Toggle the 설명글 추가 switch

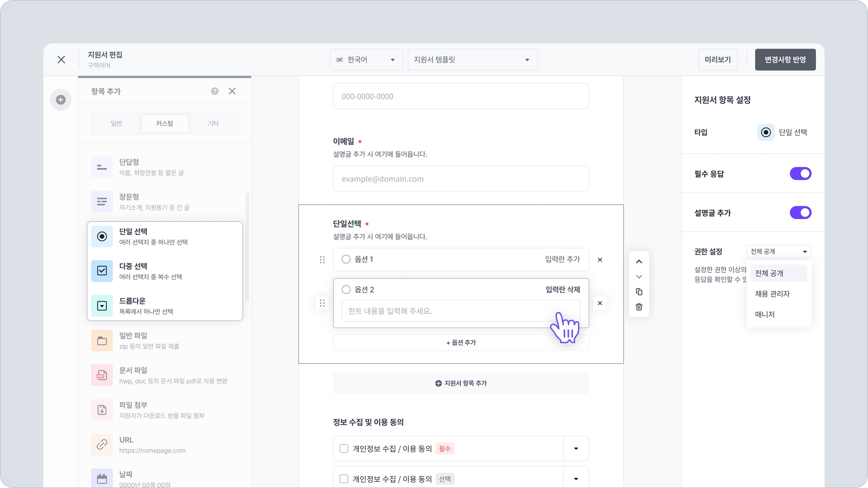click(x=800, y=213)
